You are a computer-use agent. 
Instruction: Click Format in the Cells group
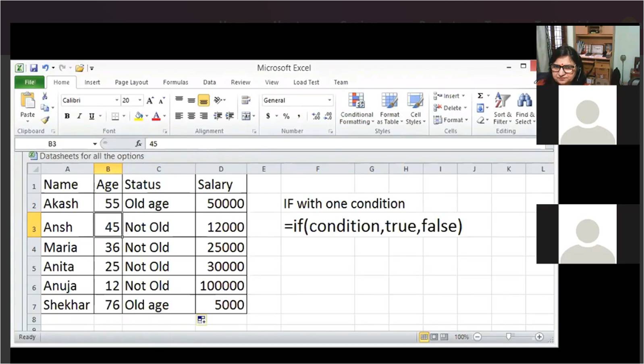click(x=451, y=120)
